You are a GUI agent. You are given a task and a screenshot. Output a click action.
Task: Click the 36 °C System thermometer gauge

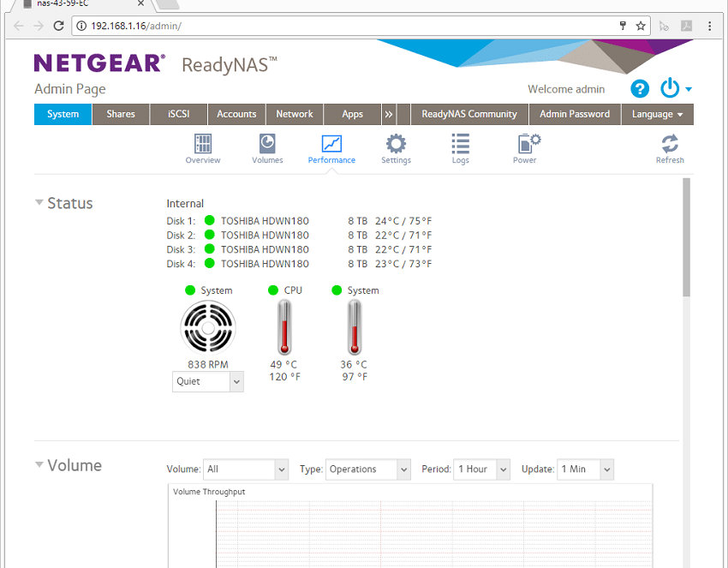355,327
